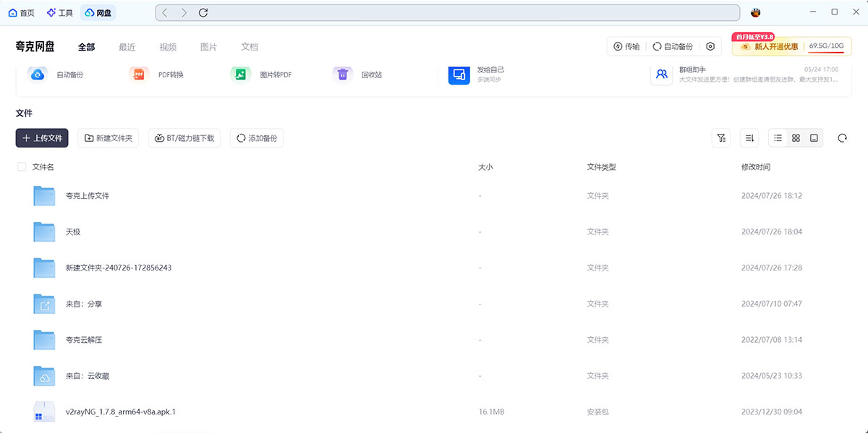The height and width of the screenshot is (434, 868).
Task: Open the file filter icon
Action: click(x=720, y=138)
